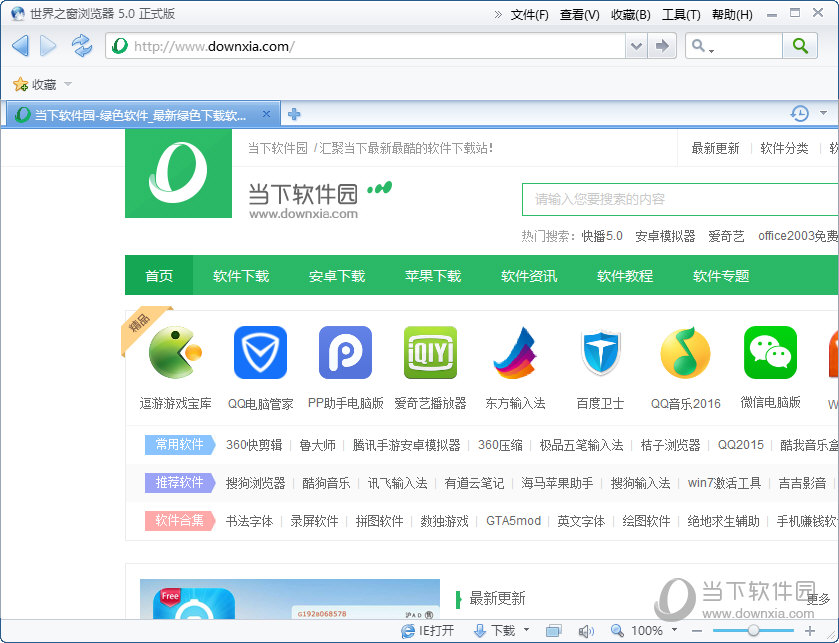839x643 pixels.
Task: Mute sound with the speaker icon
Action: click(586, 632)
